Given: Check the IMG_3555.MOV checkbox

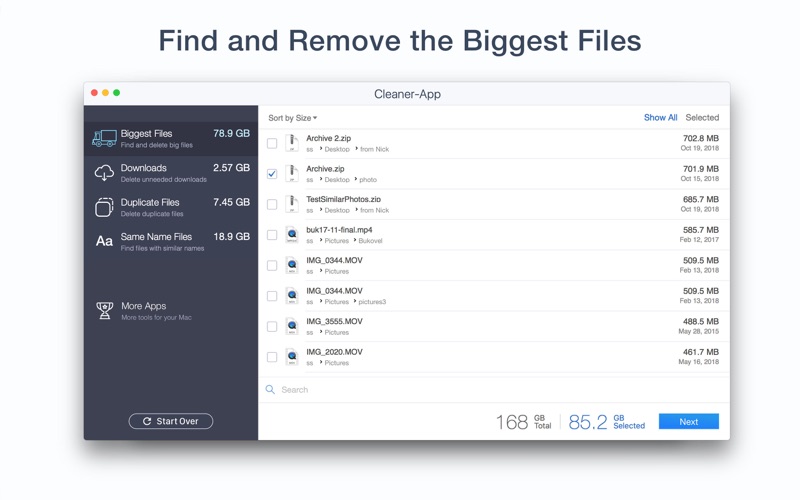Looking at the screenshot, I should tap(272, 327).
